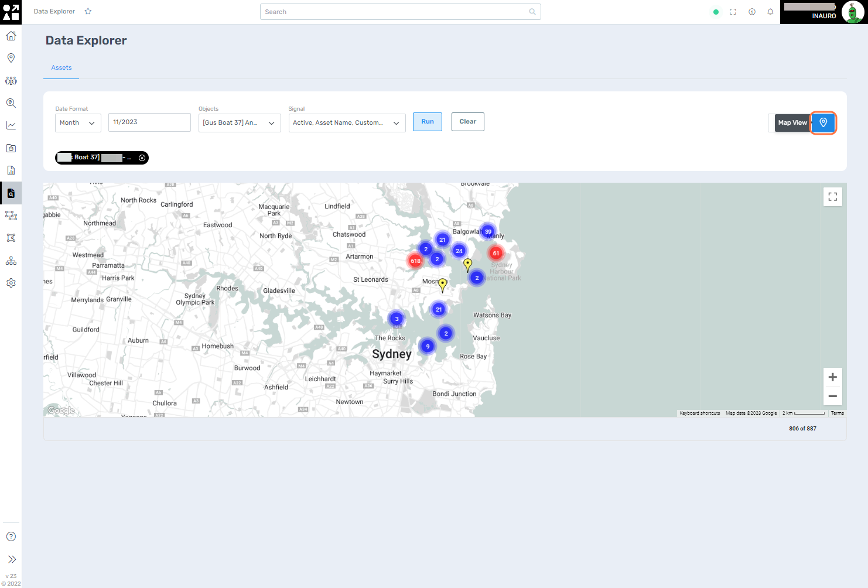Zoom out on the map

click(x=832, y=396)
